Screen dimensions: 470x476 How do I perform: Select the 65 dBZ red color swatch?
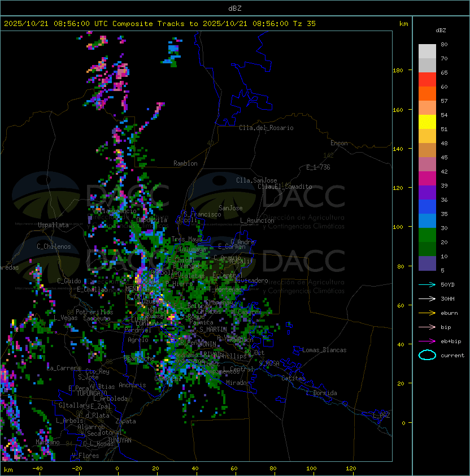pyautogui.click(x=427, y=79)
